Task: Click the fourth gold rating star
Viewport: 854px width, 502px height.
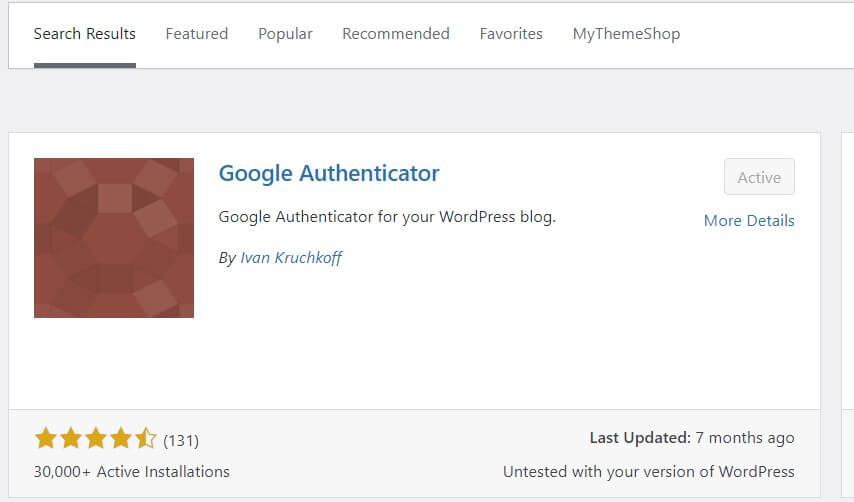Action: 121,438
